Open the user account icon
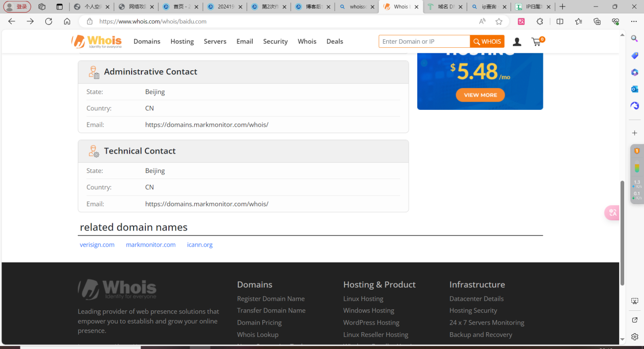 517,42
